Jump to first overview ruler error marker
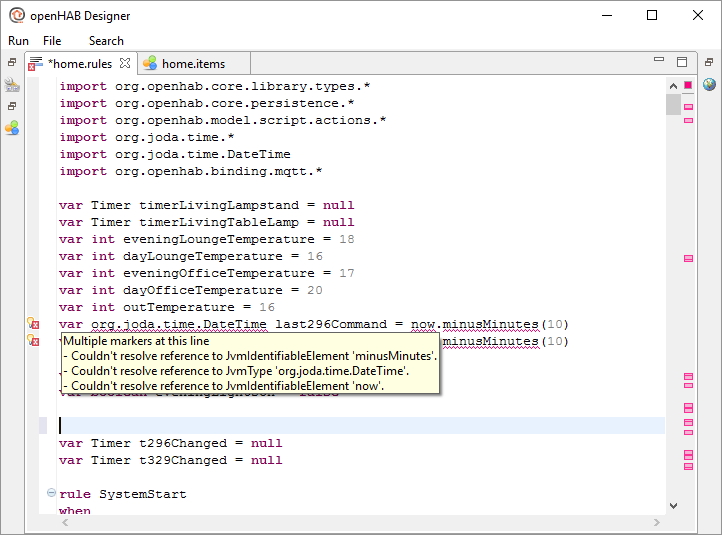 [x=688, y=107]
